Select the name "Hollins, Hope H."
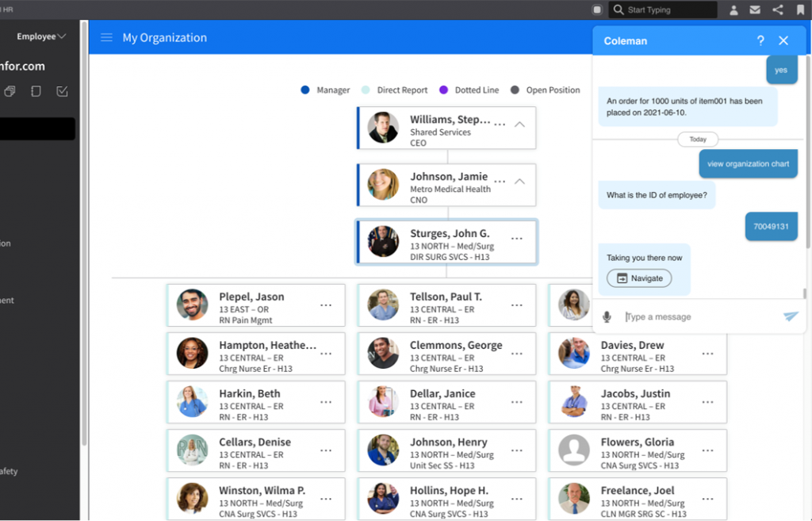Screen dimensions: 812x521 (x=449, y=490)
